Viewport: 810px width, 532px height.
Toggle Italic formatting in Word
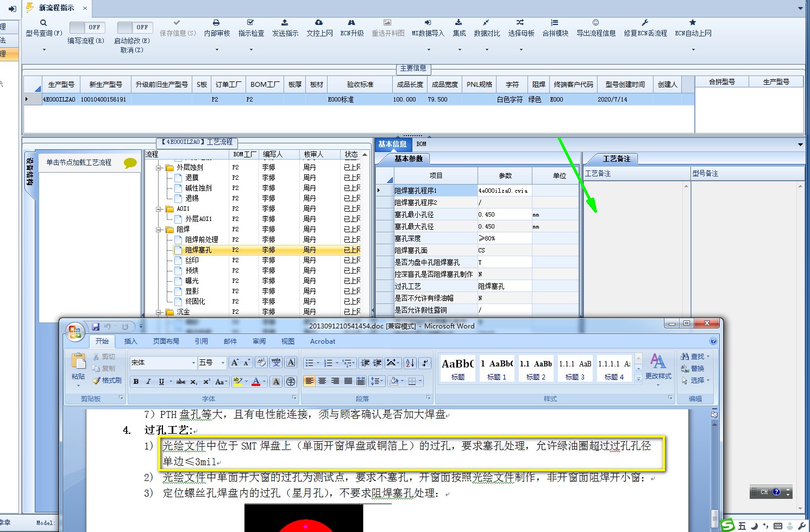tap(148, 382)
